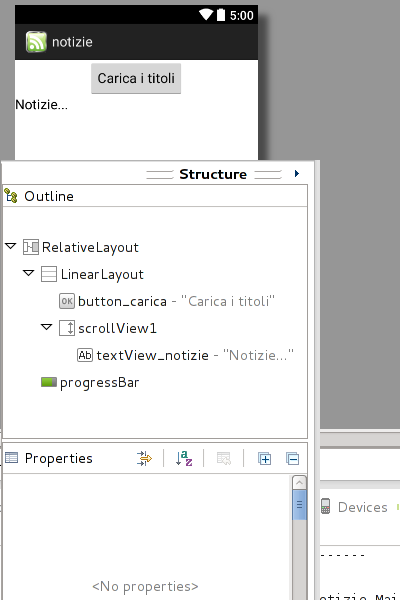Click the OK button icon for button_carica

tap(67, 301)
